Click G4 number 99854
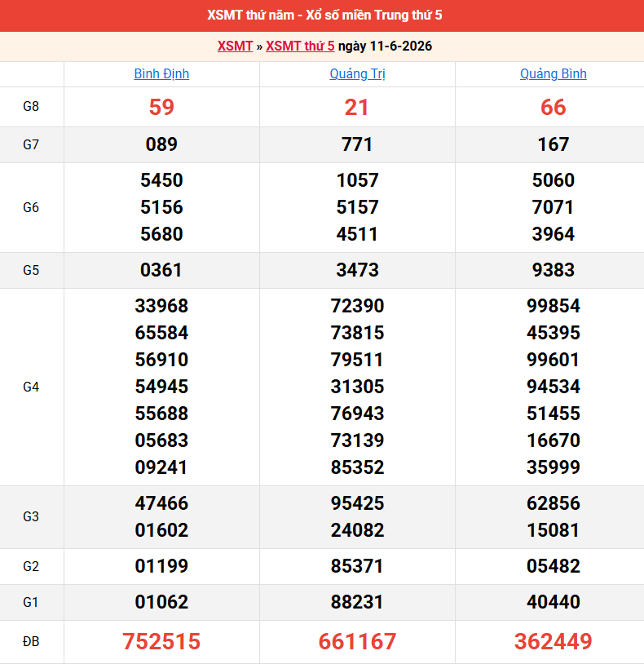644x664 pixels. pyautogui.click(x=553, y=306)
